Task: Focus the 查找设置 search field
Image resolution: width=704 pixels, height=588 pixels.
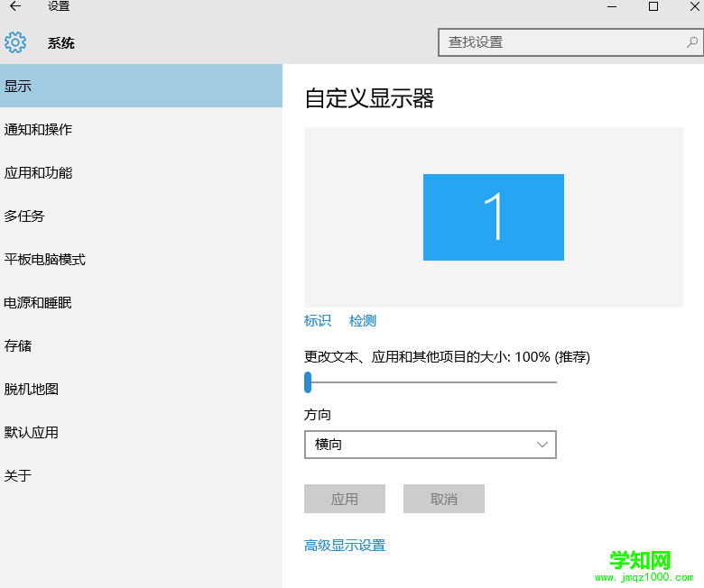Action: point(570,42)
